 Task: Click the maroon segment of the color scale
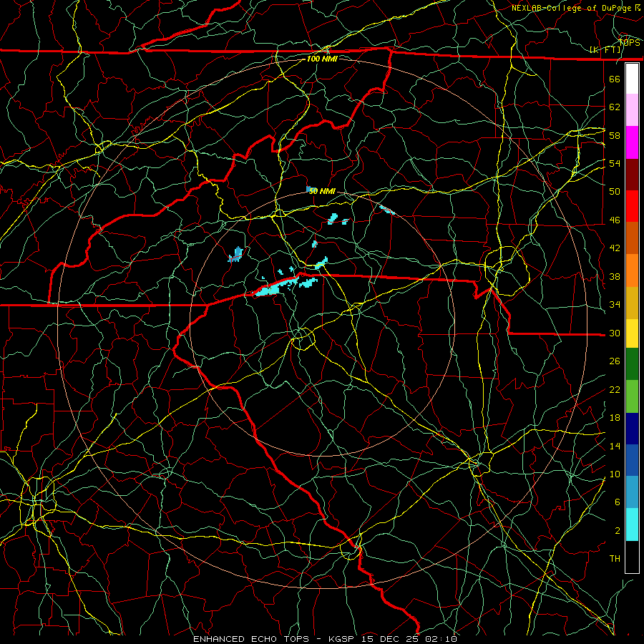coord(632,175)
